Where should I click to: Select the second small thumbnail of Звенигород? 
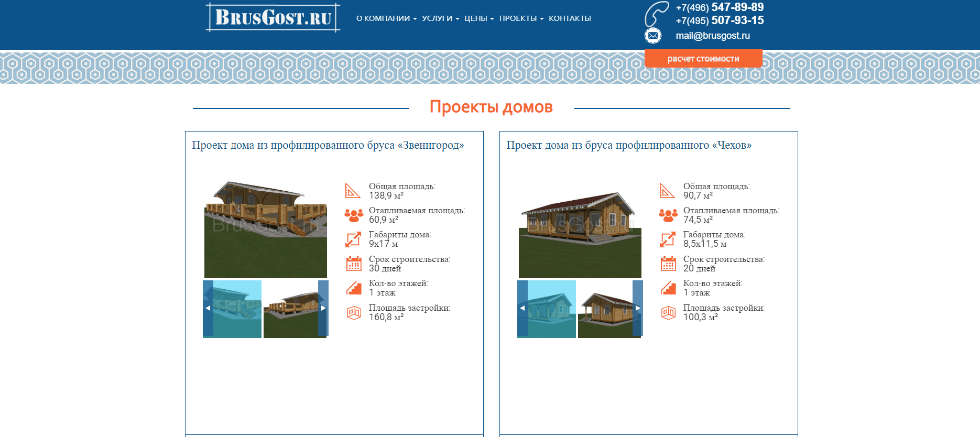(x=295, y=309)
